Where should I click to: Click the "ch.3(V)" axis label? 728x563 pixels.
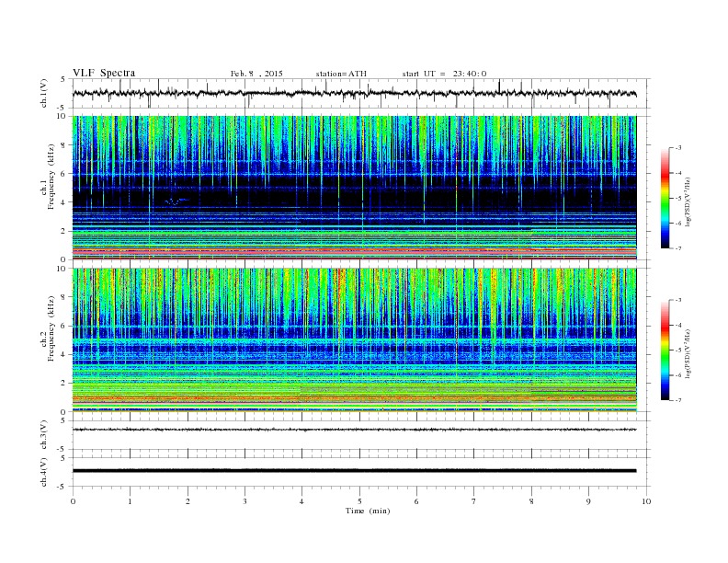(x=44, y=435)
